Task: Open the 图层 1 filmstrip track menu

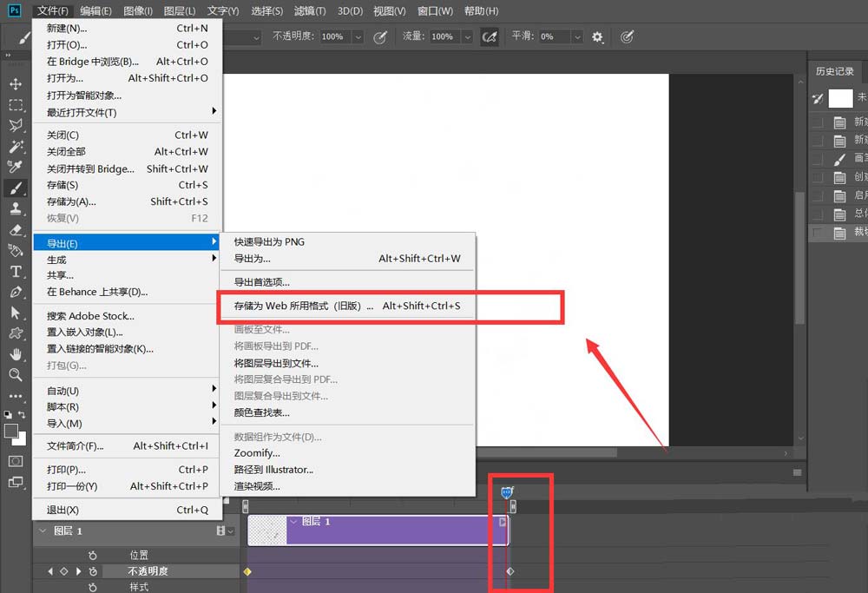Action: click(224, 531)
